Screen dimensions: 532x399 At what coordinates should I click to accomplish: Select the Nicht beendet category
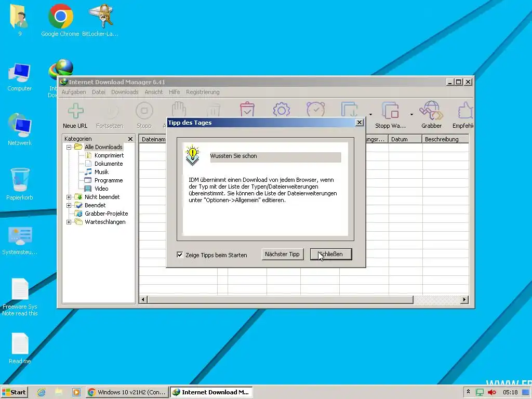102,197
